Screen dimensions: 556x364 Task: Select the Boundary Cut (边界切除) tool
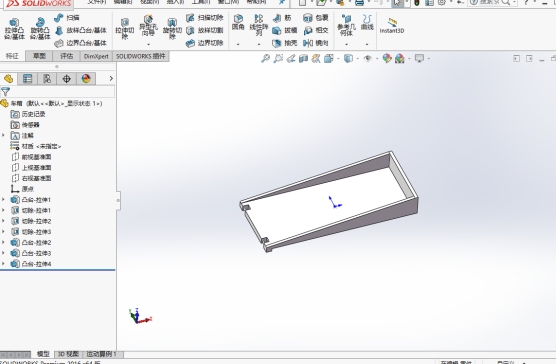[205, 43]
